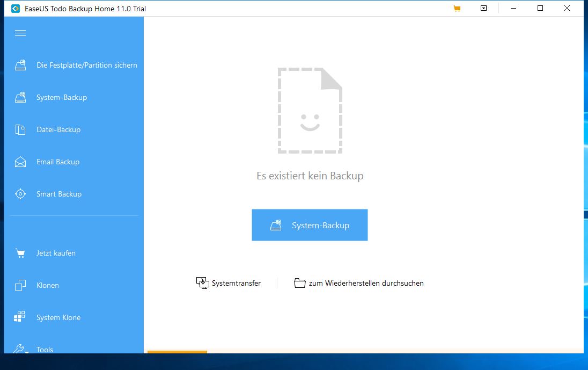Screen dimensions: 588x370
Task: Click the folder icon for restore browsing
Action: pyautogui.click(x=299, y=283)
